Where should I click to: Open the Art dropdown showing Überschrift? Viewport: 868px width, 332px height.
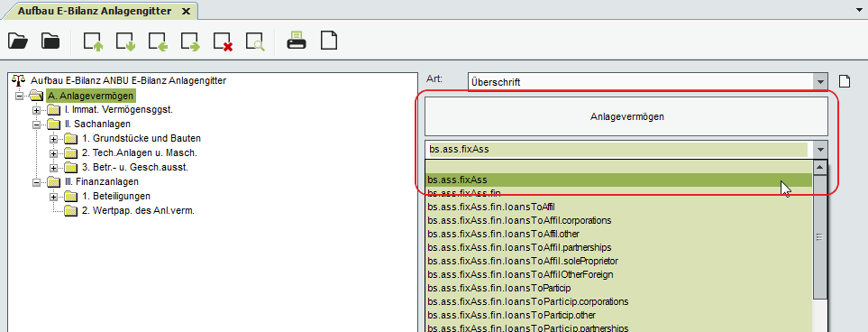tap(820, 82)
